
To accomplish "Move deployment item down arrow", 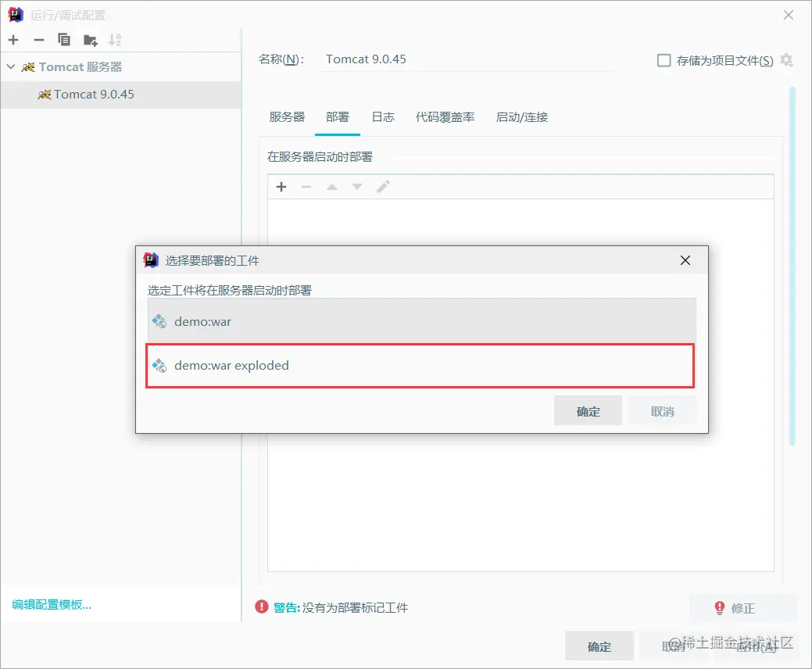I will (357, 187).
